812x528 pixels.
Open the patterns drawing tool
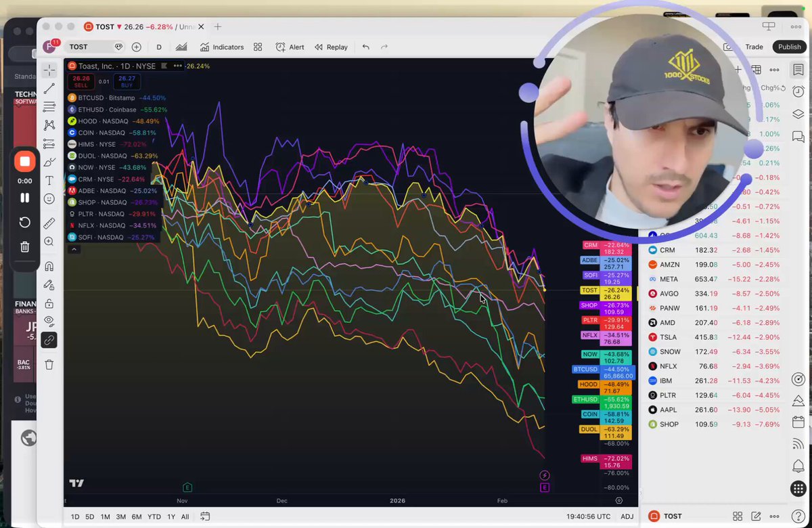click(49, 125)
